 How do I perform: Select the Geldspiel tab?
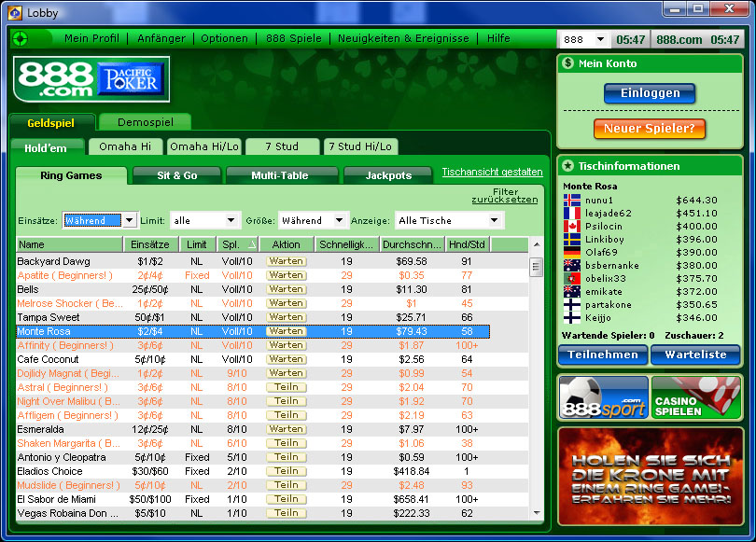coord(51,123)
